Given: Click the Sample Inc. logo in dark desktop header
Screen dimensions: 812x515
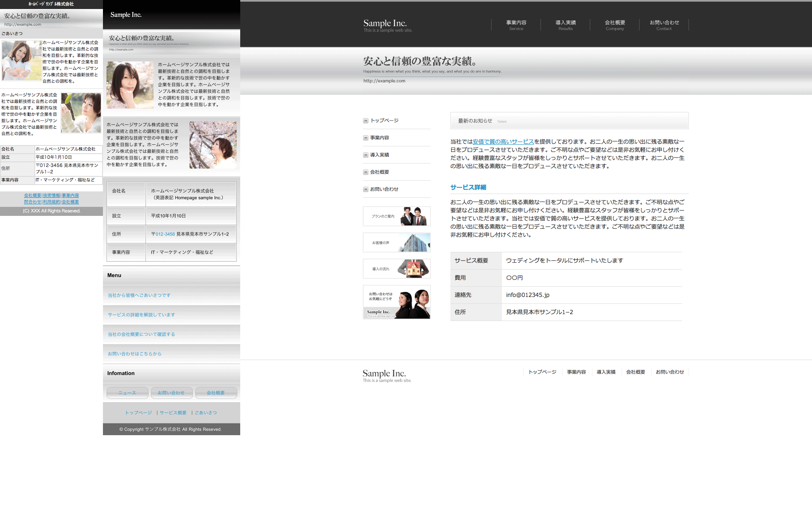Looking at the screenshot, I should [x=385, y=23].
